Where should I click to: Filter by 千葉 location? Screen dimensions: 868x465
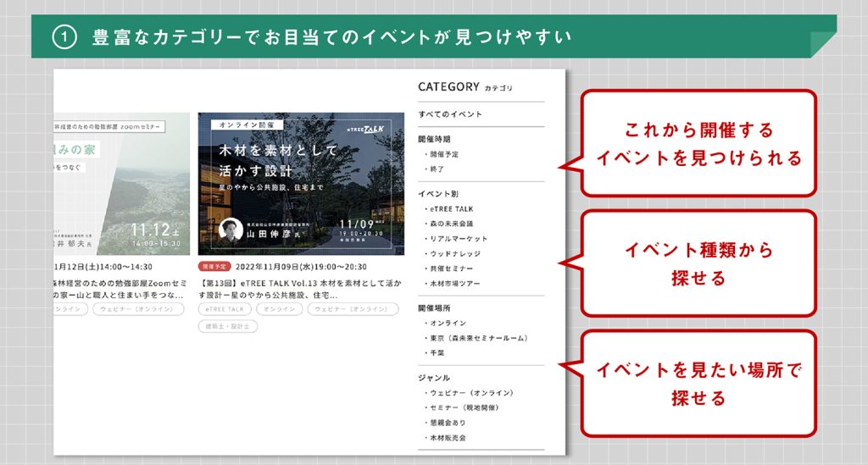tap(437, 352)
